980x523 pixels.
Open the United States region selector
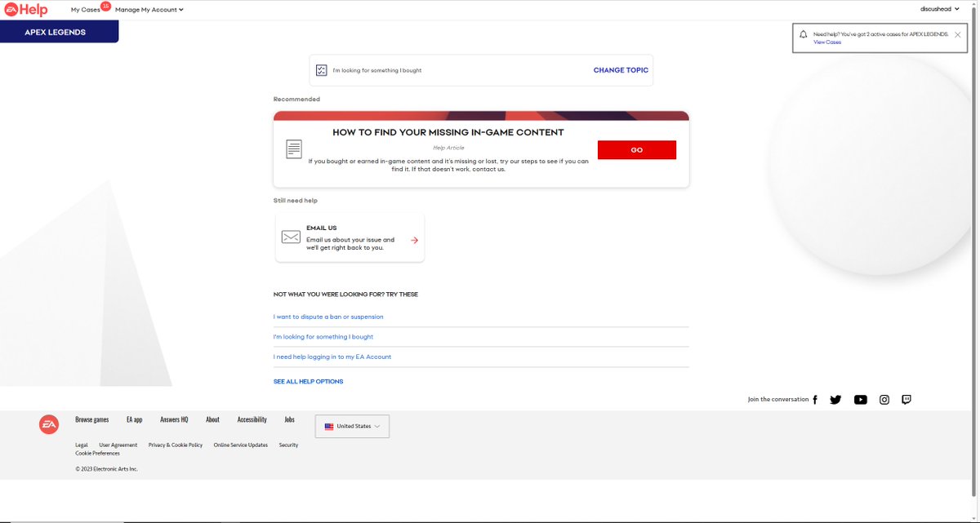352,426
